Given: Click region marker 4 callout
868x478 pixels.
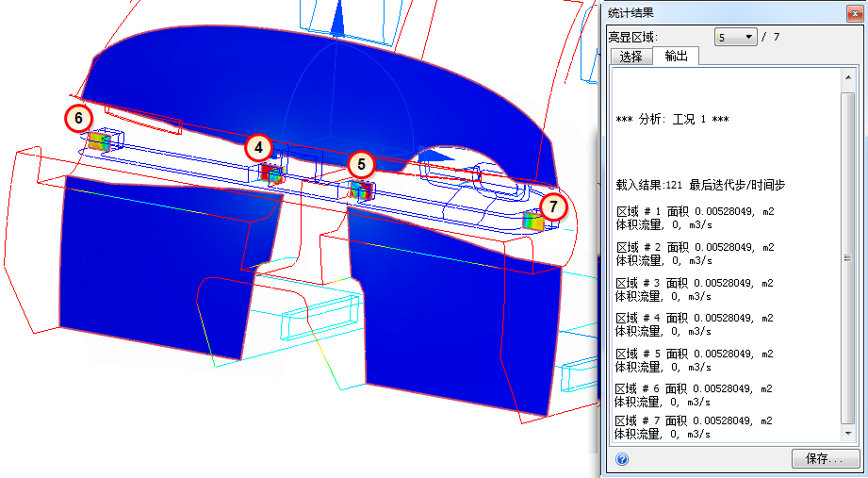Looking at the screenshot, I should click(x=258, y=148).
